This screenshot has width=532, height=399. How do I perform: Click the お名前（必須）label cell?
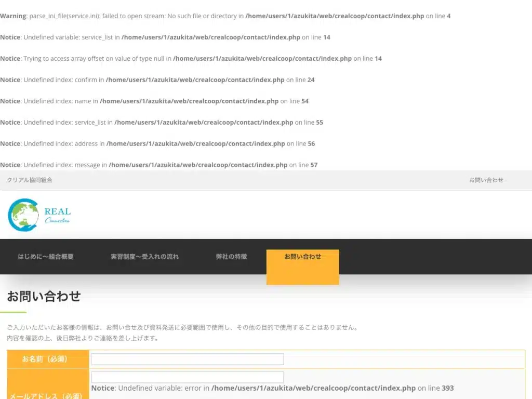click(48, 359)
